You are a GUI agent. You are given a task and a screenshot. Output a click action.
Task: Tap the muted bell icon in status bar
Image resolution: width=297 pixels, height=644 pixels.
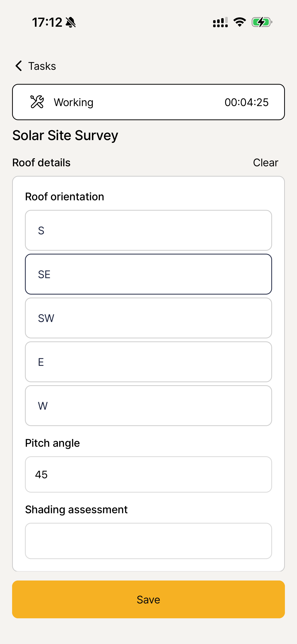pyautogui.click(x=71, y=22)
